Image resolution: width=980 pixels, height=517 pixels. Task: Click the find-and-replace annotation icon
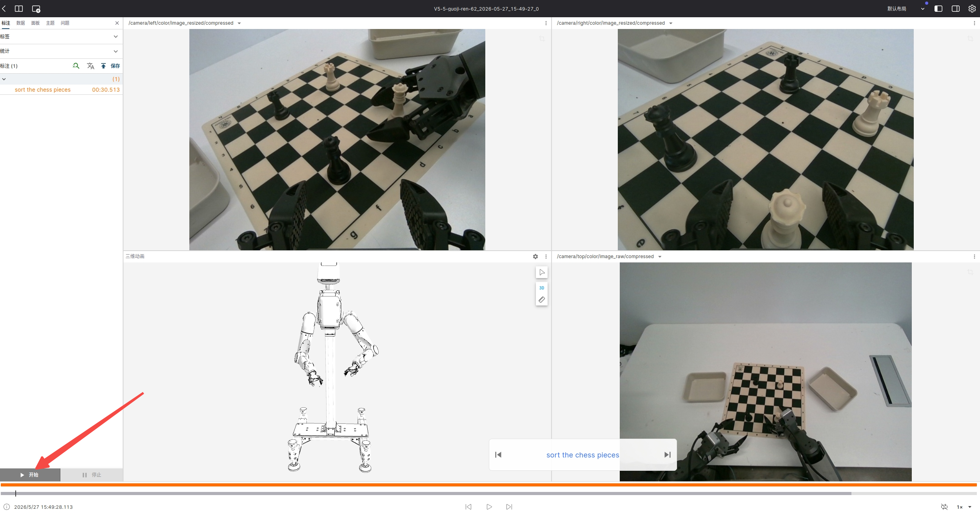click(x=76, y=66)
